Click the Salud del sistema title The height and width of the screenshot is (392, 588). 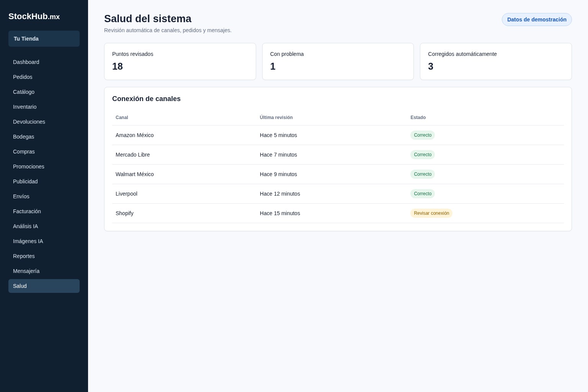pos(148,19)
